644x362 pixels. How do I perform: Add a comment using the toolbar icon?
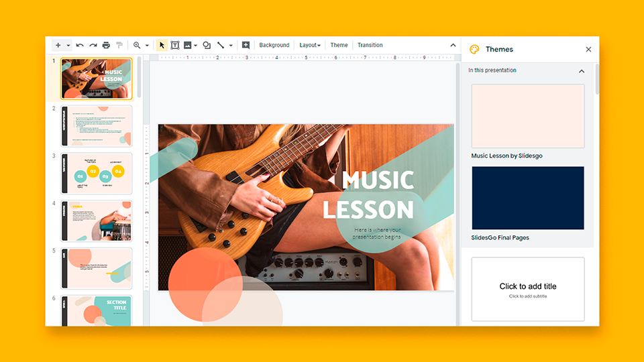point(246,46)
